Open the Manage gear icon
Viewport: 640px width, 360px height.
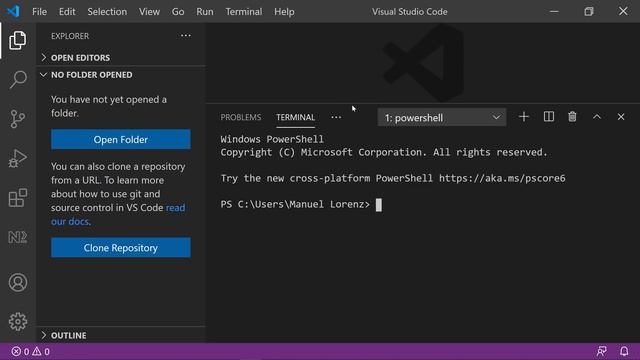(x=18, y=322)
